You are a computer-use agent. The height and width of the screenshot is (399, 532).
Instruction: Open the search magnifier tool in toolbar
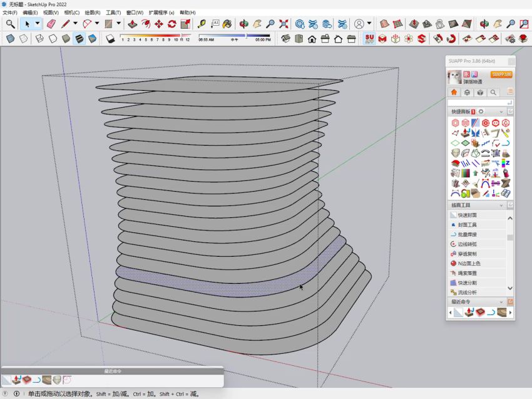click(x=10, y=24)
